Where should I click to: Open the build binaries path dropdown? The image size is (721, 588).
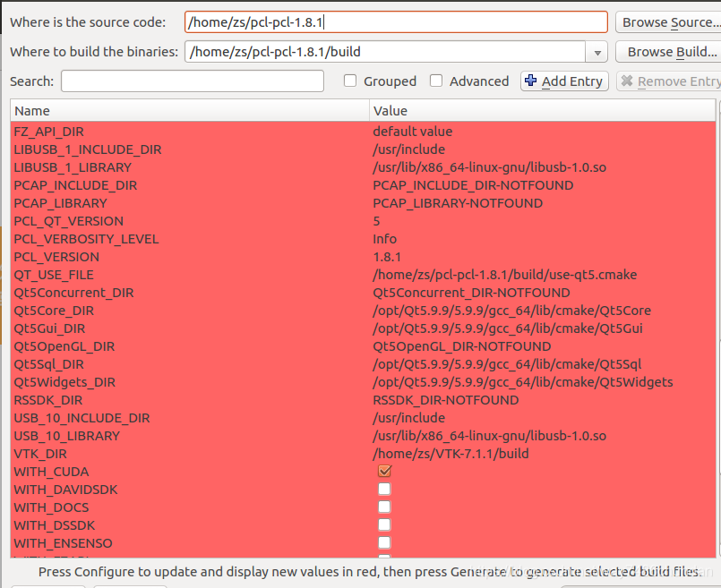(597, 52)
